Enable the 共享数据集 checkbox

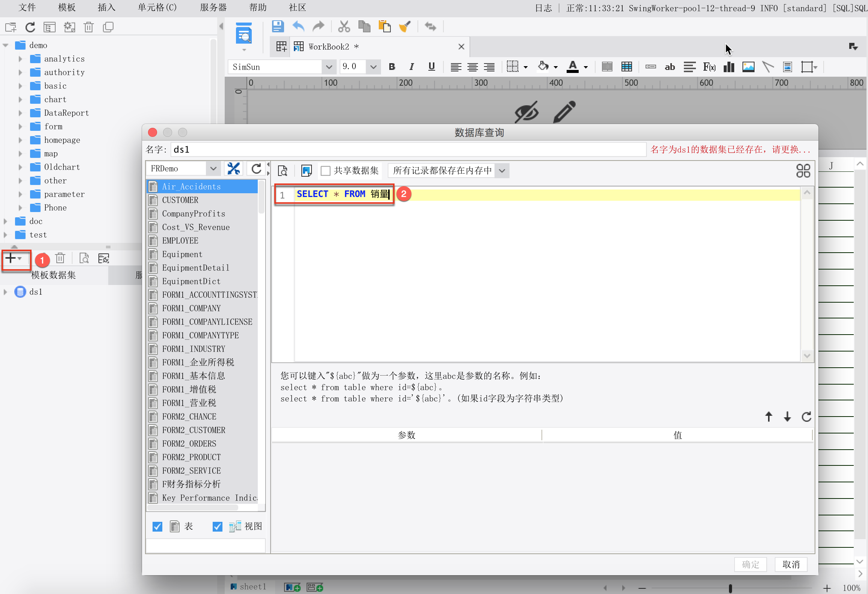[325, 171]
